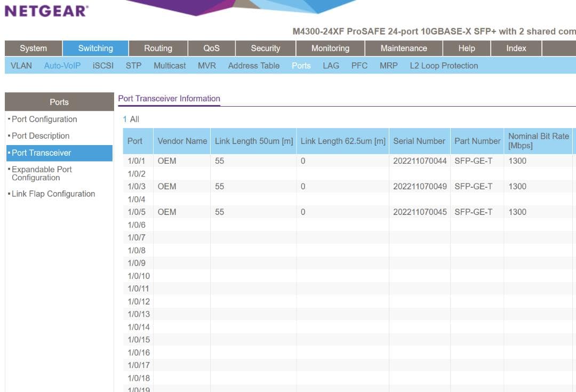Open the Help tab

(466, 48)
